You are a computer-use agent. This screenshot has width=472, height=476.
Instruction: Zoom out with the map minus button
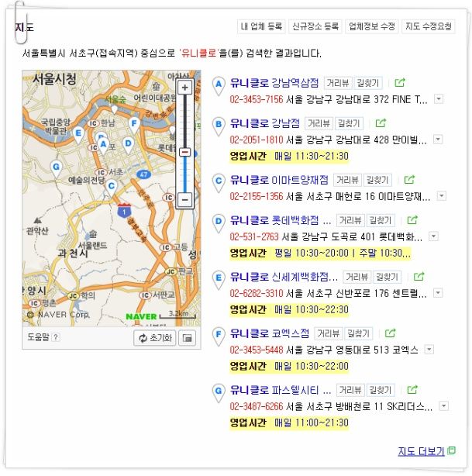(184, 200)
